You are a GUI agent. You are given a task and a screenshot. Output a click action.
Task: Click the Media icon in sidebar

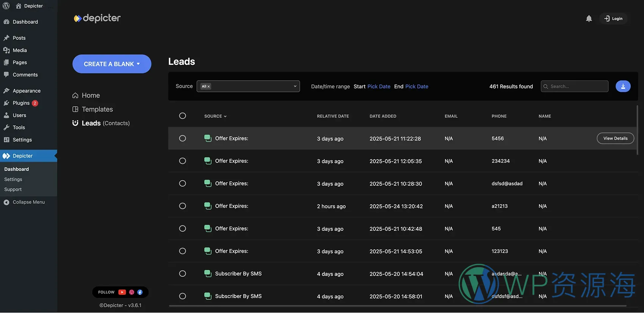(x=6, y=50)
